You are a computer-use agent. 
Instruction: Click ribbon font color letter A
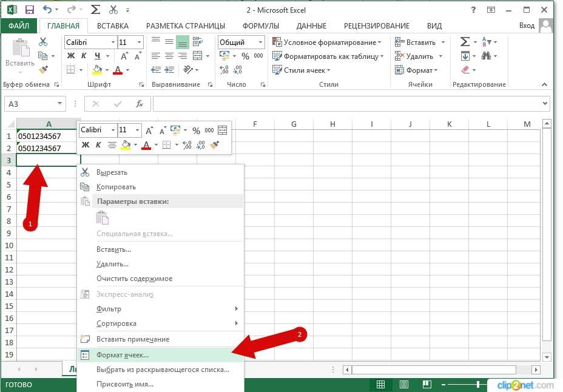click(118, 70)
